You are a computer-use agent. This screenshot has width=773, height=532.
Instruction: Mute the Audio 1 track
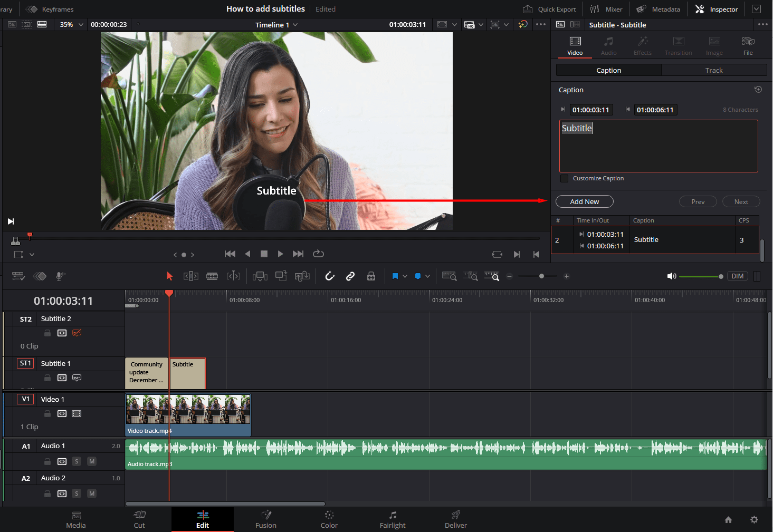(x=91, y=461)
